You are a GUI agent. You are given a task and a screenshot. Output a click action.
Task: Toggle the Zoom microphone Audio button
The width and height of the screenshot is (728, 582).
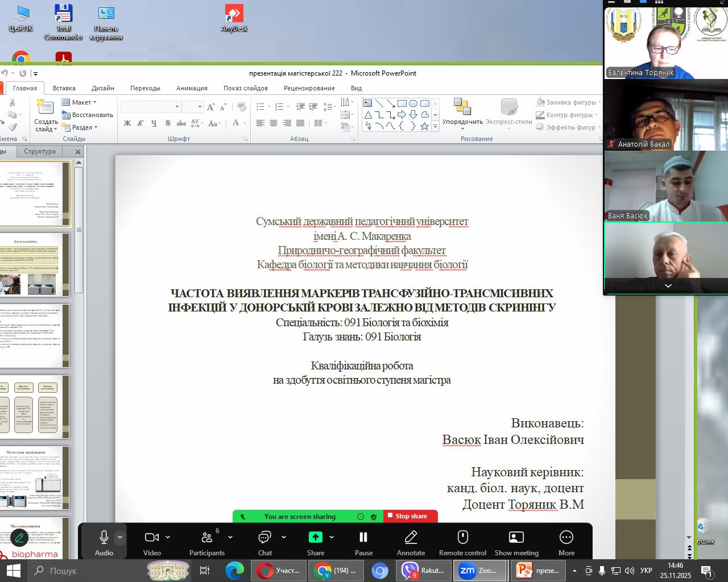104,538
